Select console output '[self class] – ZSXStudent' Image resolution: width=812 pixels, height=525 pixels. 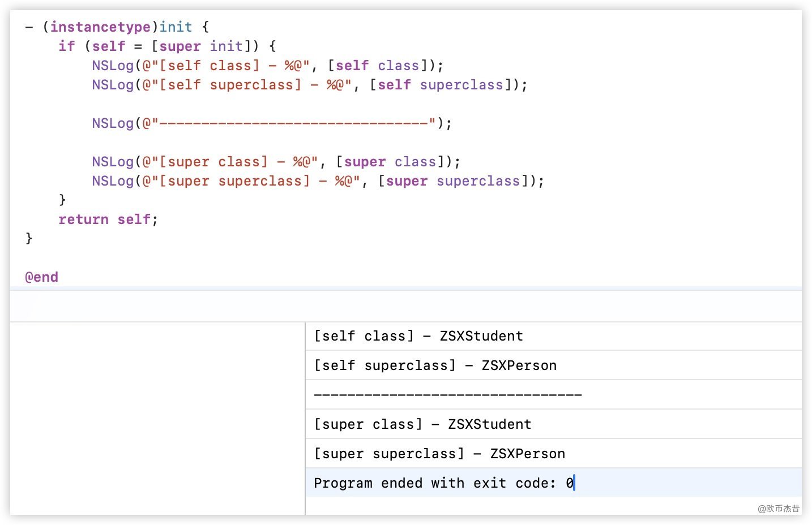point(418,336)
